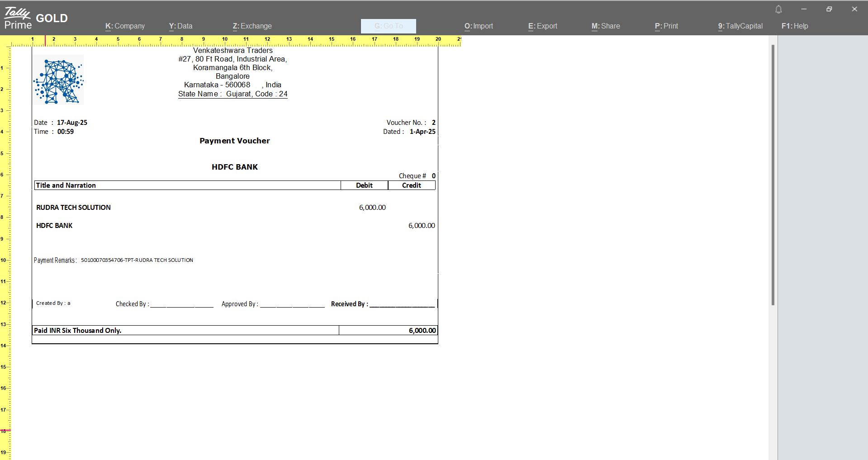Click the red marker on vertical ruler

click(5, 430)
